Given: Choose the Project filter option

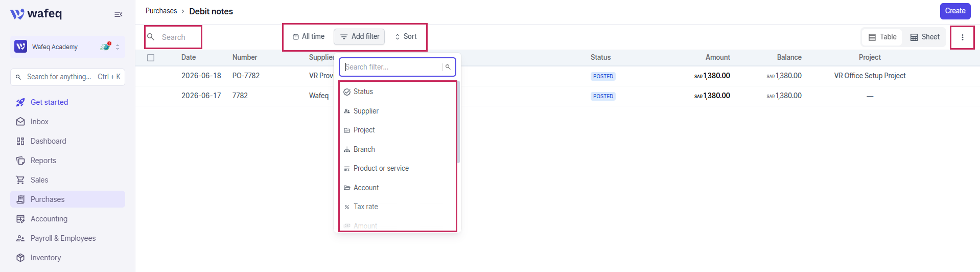Looking at the screenshot, I should click(398, 130).
